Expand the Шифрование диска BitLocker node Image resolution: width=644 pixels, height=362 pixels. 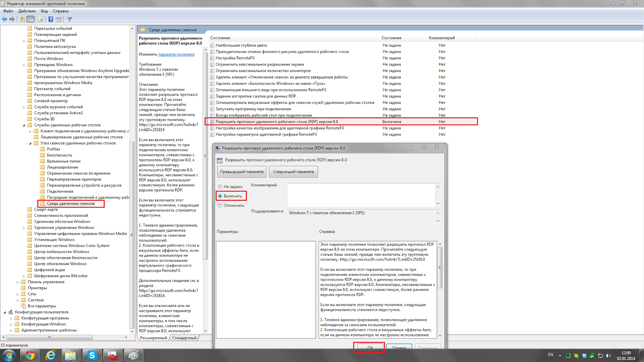(24, 276)
